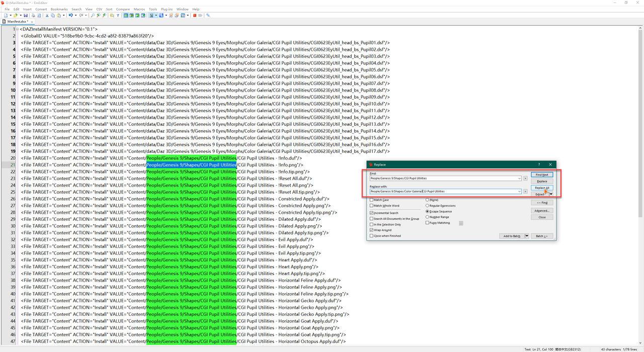Open the Add to Batch dropdown arrow
644x352 pixels.
tap(527, 236)
